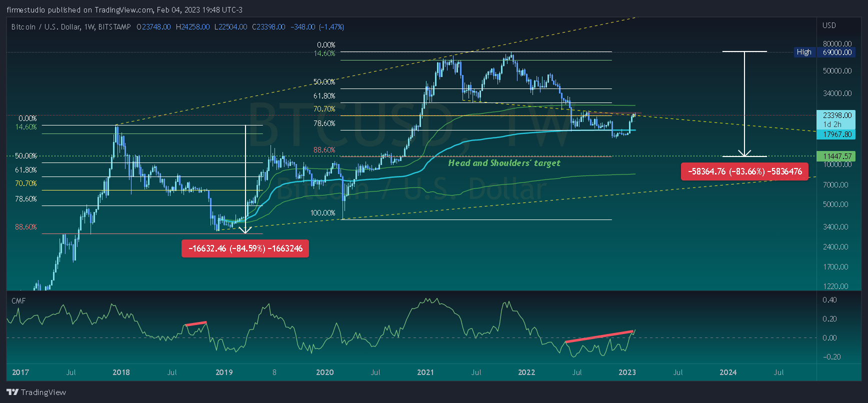Click the 100.00% Fibonacci level label
Screen dimensions: 868x403
click(323, 213)
